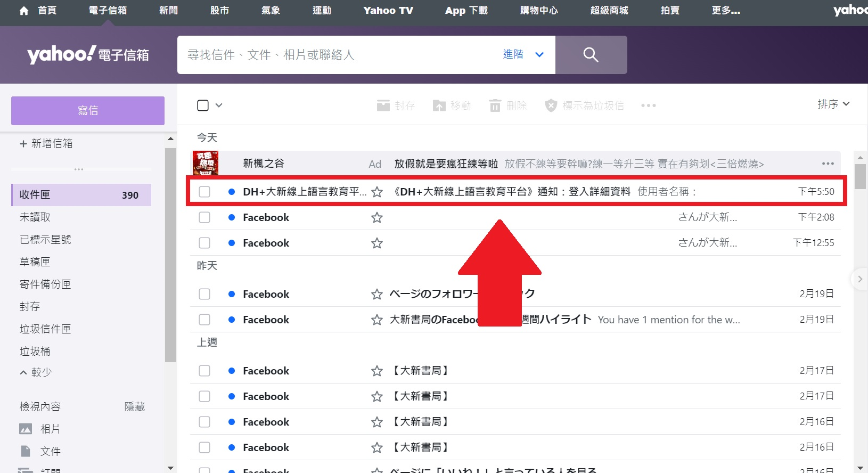Click the home icon in top navigation
Screen dimensions: 868x473
pos(24,11)
